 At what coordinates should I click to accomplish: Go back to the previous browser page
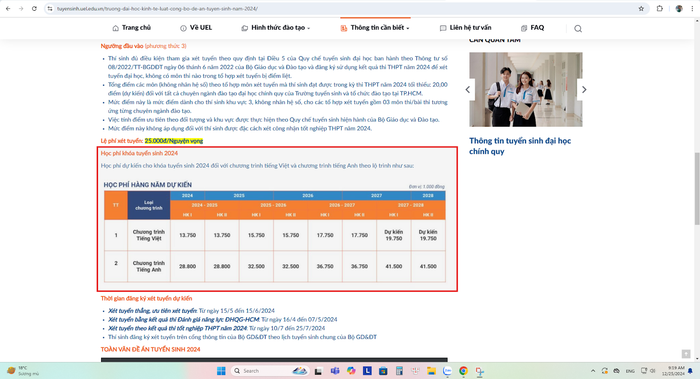[x=8, y=8]
